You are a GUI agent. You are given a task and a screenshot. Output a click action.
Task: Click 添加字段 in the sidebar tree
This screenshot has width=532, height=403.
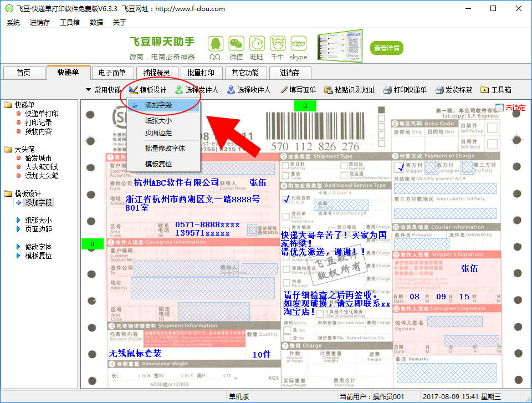click(38, 203)
